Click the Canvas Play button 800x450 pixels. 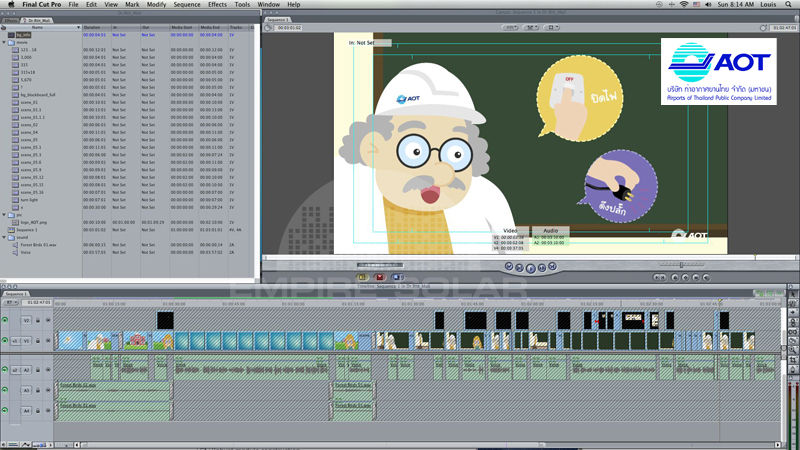coord(530,268)
